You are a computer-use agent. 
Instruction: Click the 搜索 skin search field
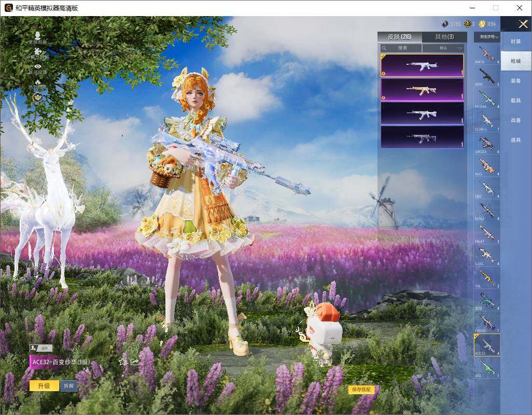coord(401,48)
